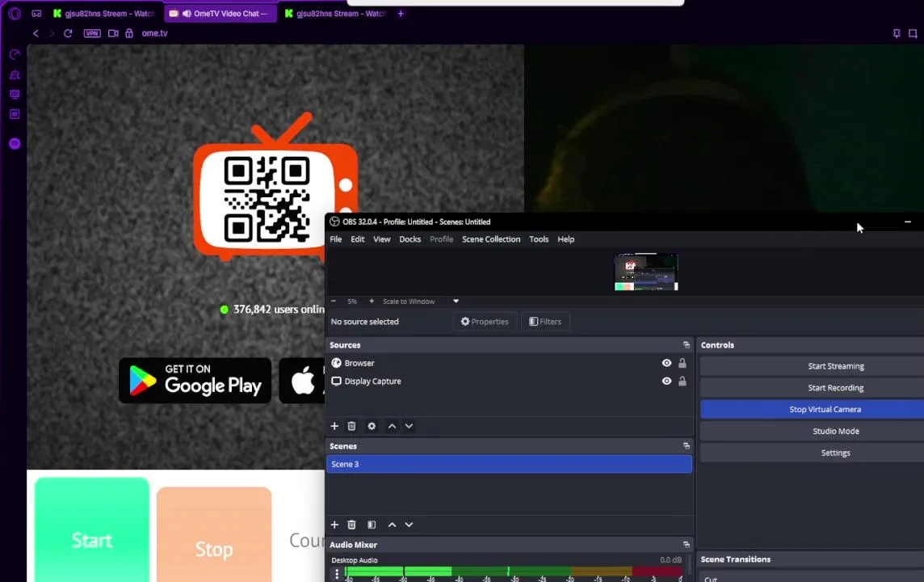Viewport: 924px width, 582px height.
Task: Open Docks menu in OBS
Action: click(410, 238)
